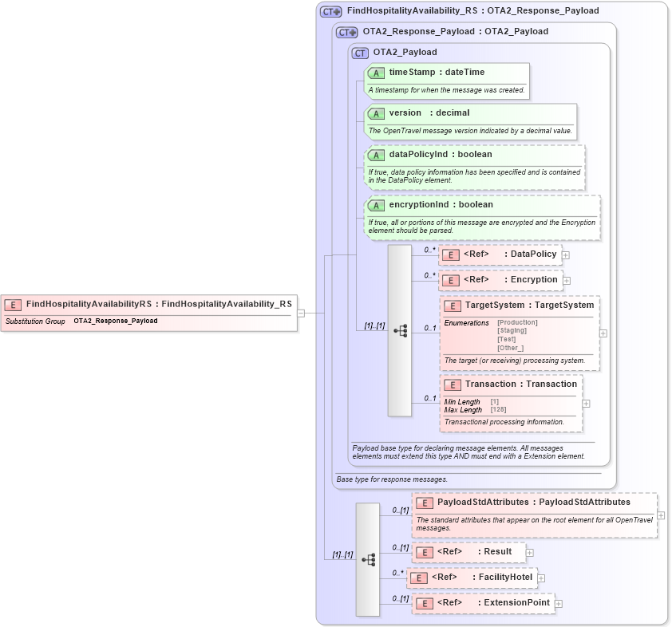Select the A icon beside the version attribute
The height and width of the screenshot is (627, 672).
tap(375, 113)
